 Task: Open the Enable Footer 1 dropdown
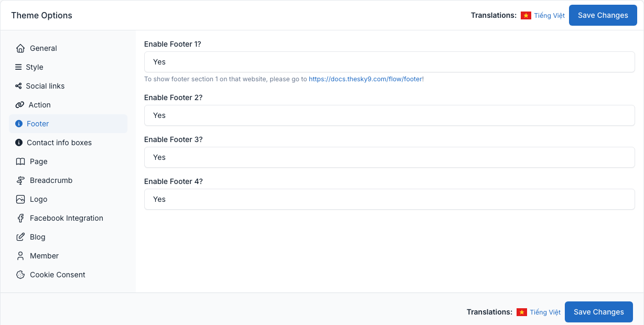point(390,62)
